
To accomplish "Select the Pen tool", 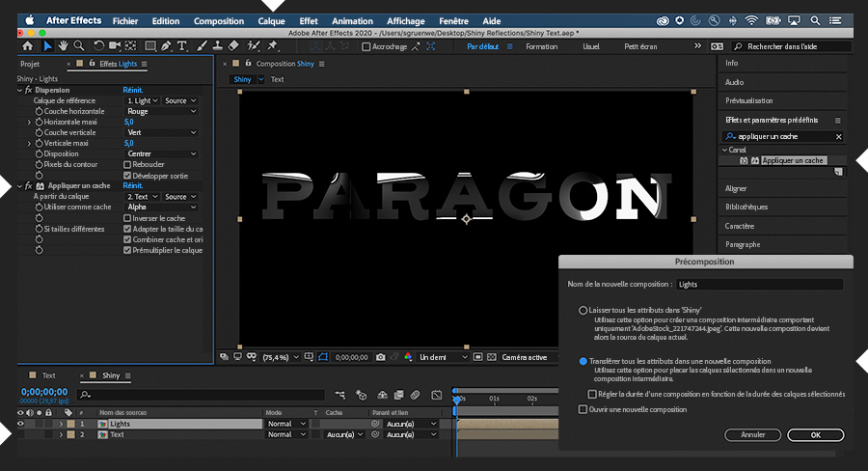I will 167,45.
